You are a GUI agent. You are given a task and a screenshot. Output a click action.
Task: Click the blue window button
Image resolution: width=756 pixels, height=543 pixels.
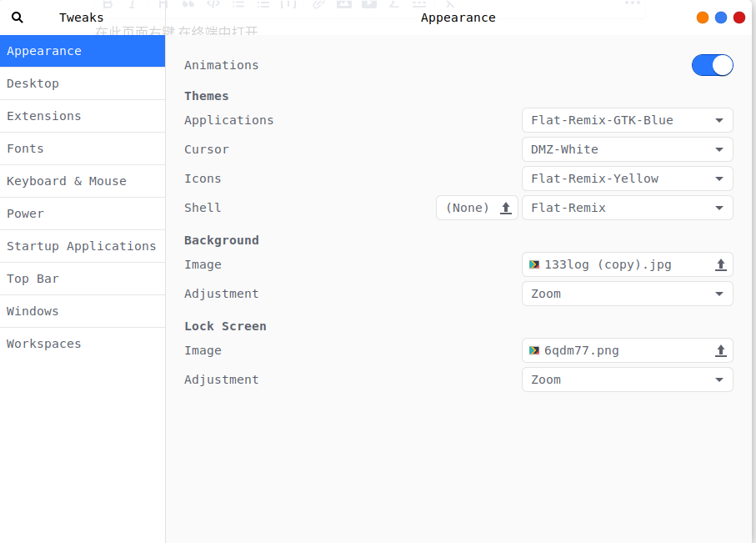pyautogui.click(x=721, y=18)
